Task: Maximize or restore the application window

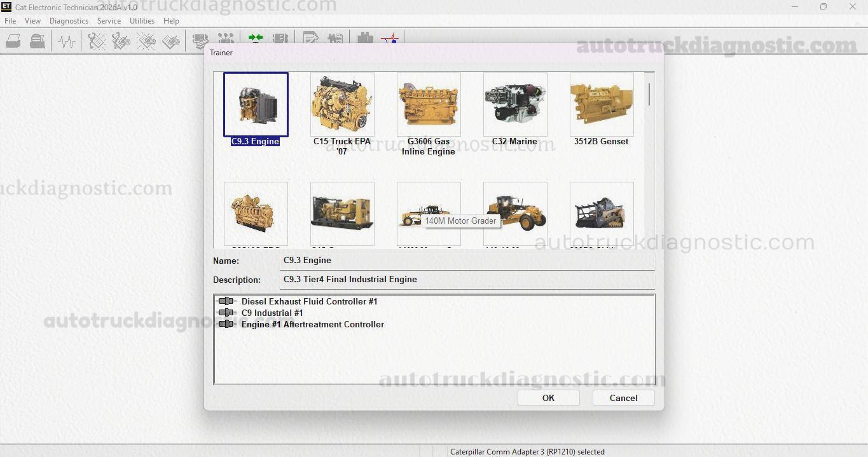Action: [823, 7]
